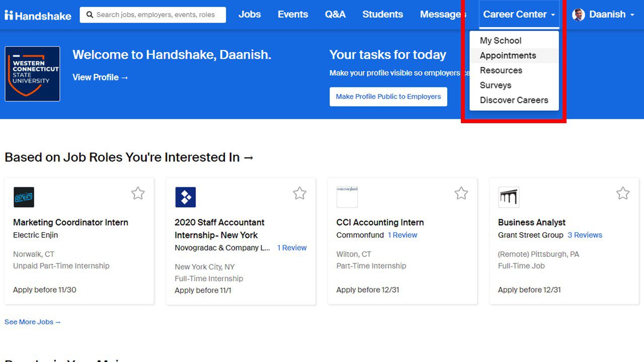644x362 pixels.
Task: Click Make Profile Public to Employers
Action: pos(388,97)
